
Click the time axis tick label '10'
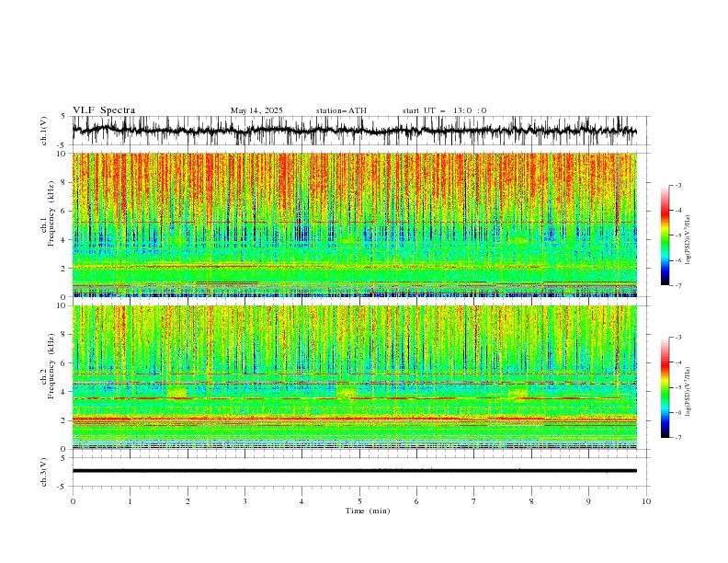pyautogui.click(x=646, y=501)
